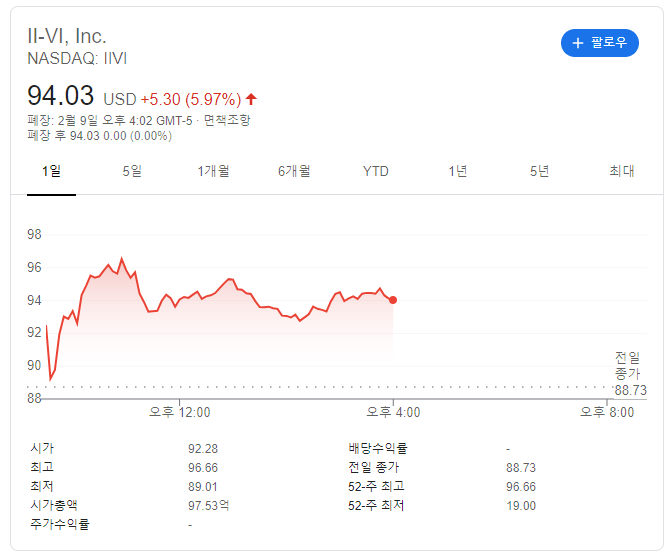Open the 면책조항 disclaimer link
This screenshot has width=671, height=557.
tap(227, 120)
